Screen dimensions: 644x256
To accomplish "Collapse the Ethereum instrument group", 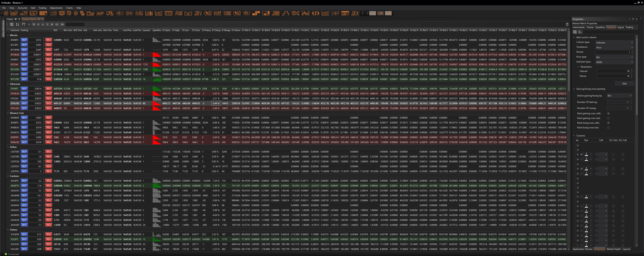I will tap(8, 84).
